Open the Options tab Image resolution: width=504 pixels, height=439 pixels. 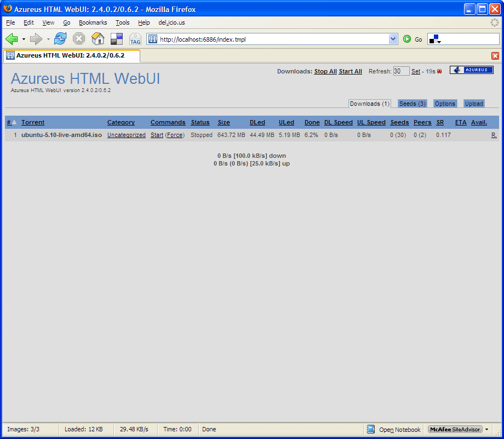445,104
